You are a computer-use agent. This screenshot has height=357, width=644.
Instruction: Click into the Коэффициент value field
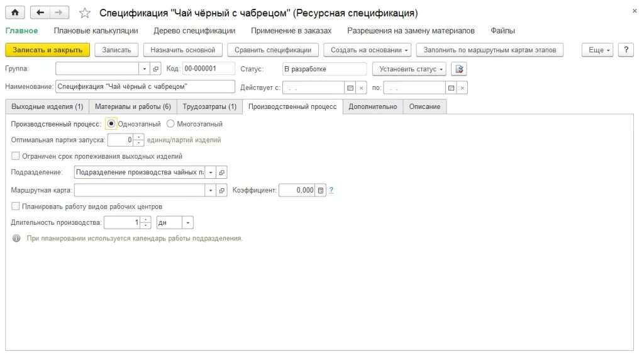297,190
